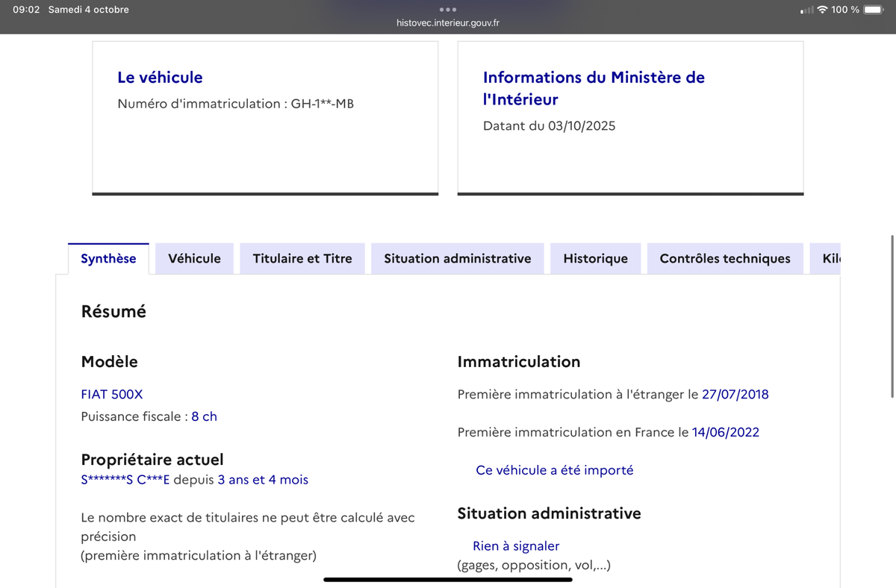Open the Historique tab
This screenshot has width=896, height=588.
point(595,258)
